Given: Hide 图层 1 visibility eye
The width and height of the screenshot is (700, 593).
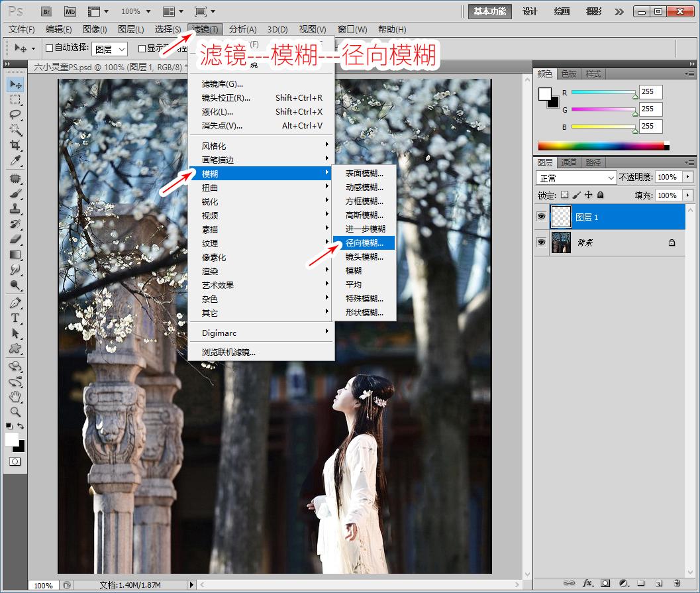Looking at the screenshot, I should 542,217.
